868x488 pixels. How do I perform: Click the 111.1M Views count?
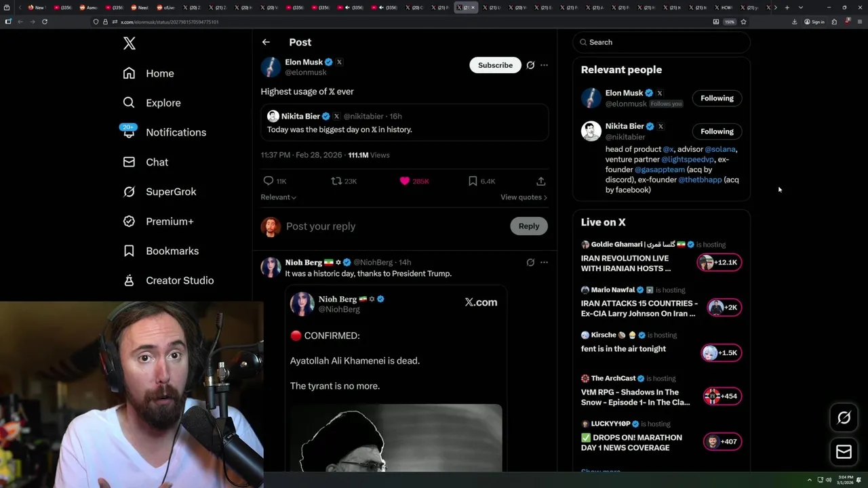[369, 155]
